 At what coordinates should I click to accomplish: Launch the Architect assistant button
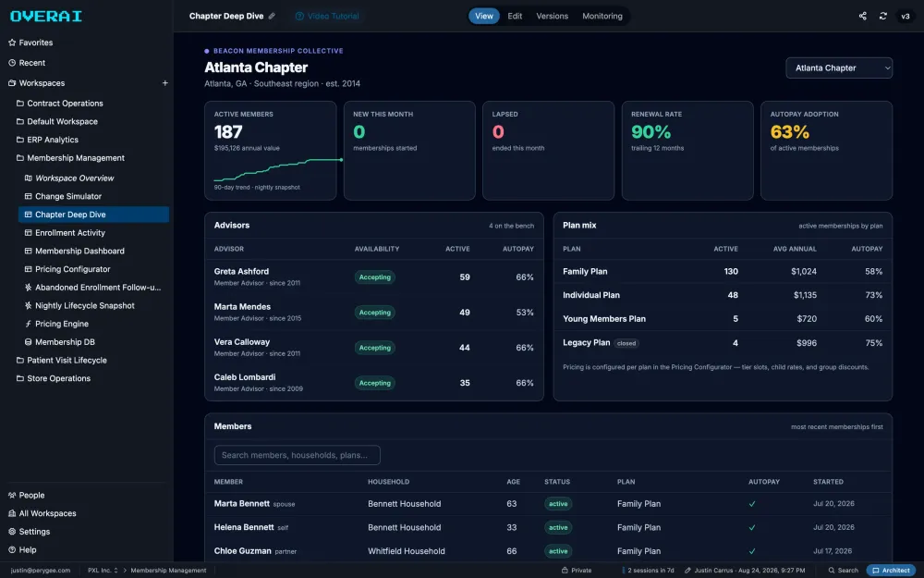(891, 571)
